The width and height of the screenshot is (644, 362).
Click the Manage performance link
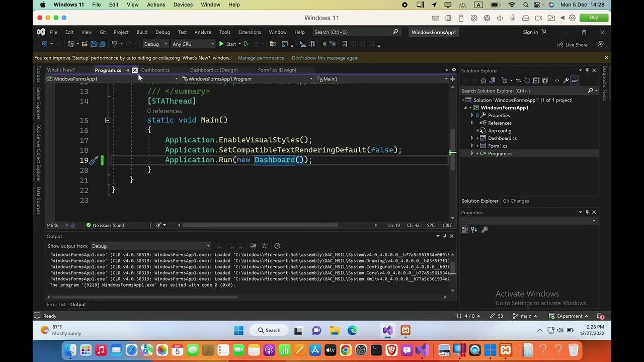coord(261,58)
